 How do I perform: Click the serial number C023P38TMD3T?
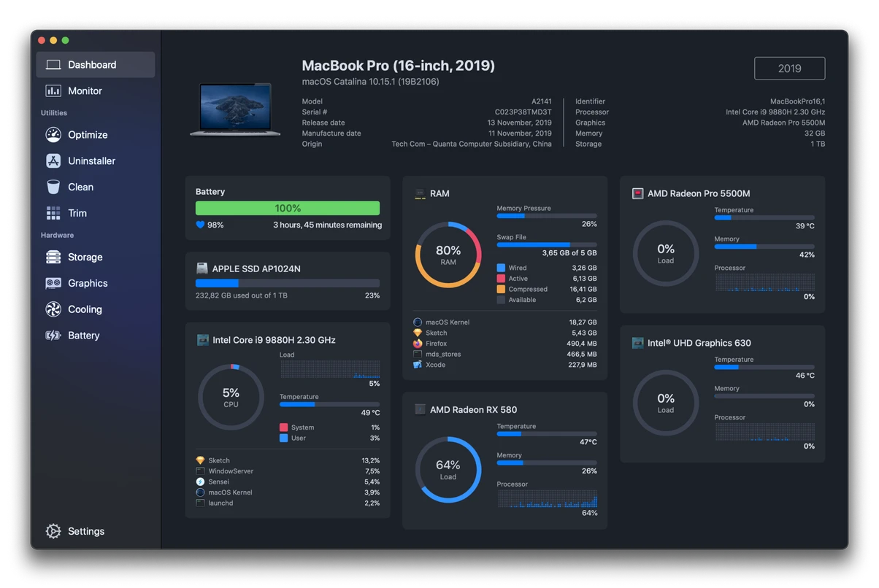pyautogui.click(x=523, y=112)
